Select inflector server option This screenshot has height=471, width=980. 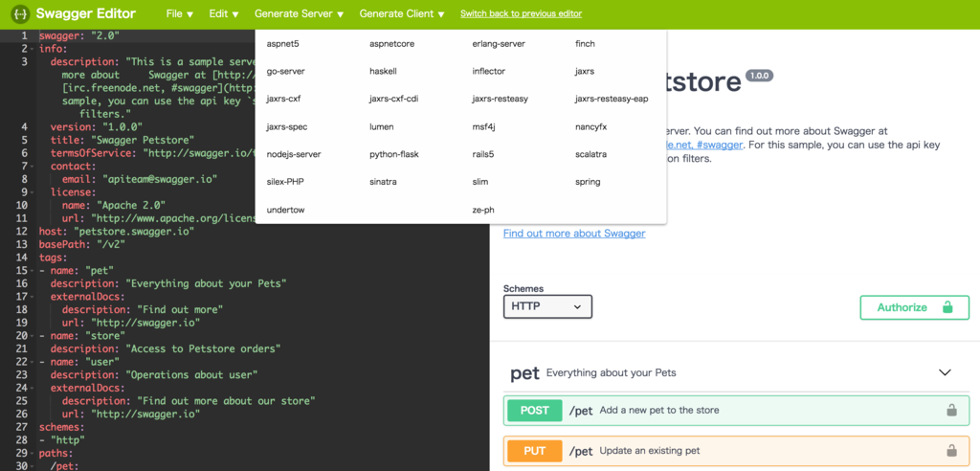(489, 71)
